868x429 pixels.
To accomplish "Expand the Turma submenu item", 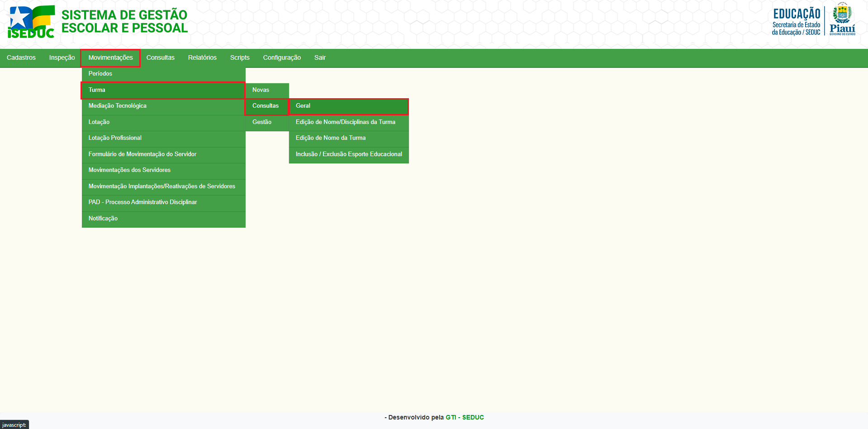I will coord(163,90).
